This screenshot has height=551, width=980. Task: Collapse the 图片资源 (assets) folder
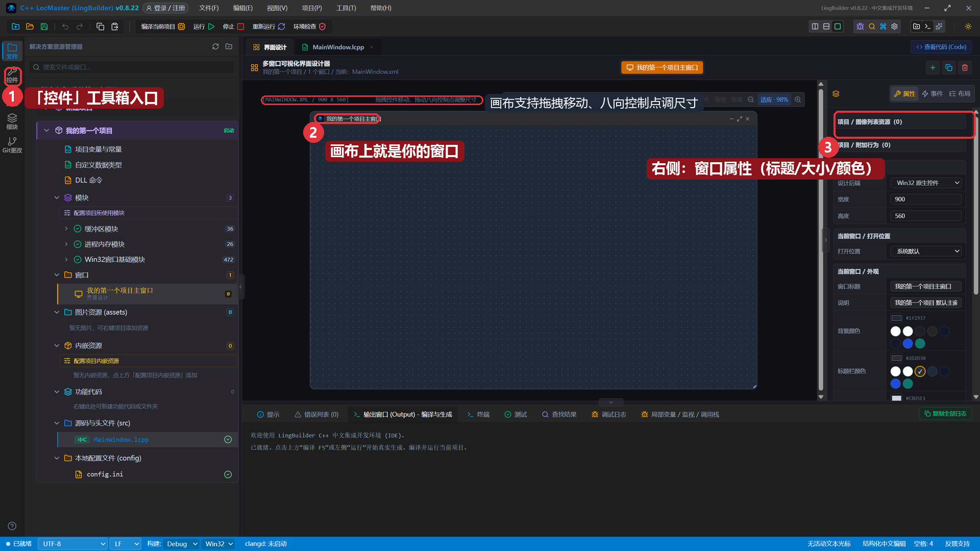[x=57, y=312]
